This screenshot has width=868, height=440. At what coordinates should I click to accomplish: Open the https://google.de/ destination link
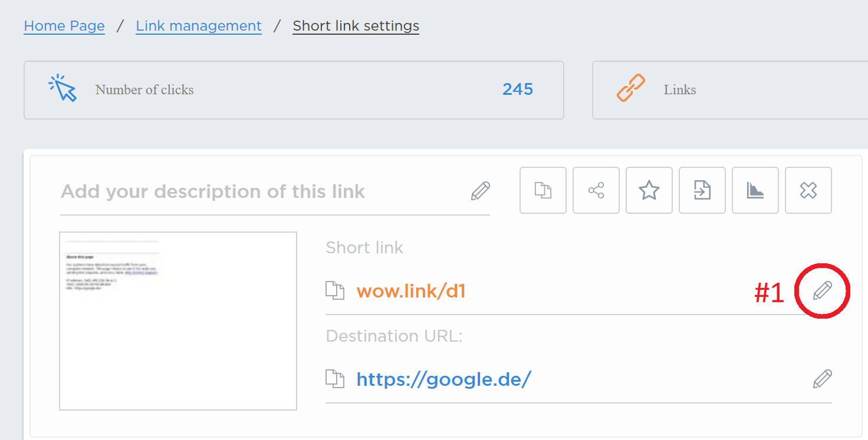pos(443,379)
